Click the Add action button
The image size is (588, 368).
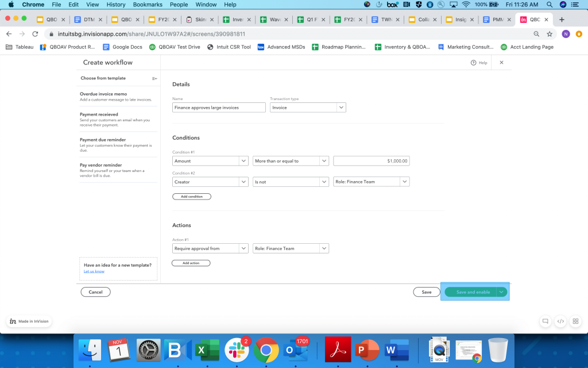pos(191,263)
